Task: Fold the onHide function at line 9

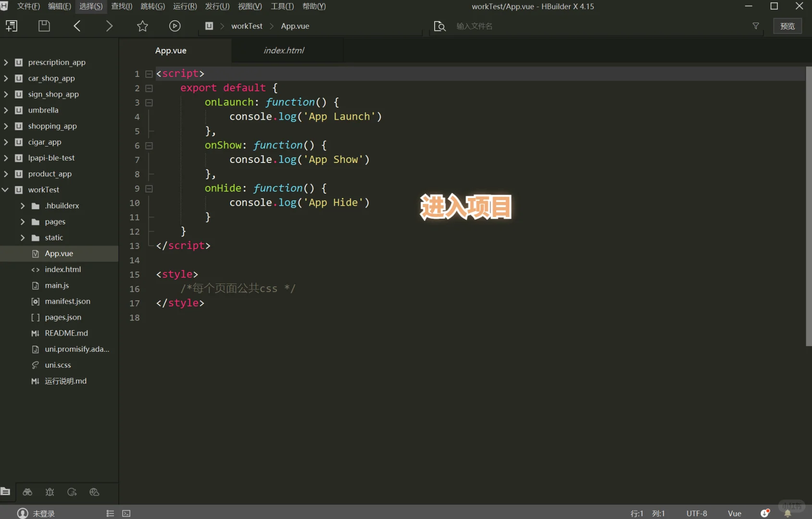Action: [x=149, y=188]
